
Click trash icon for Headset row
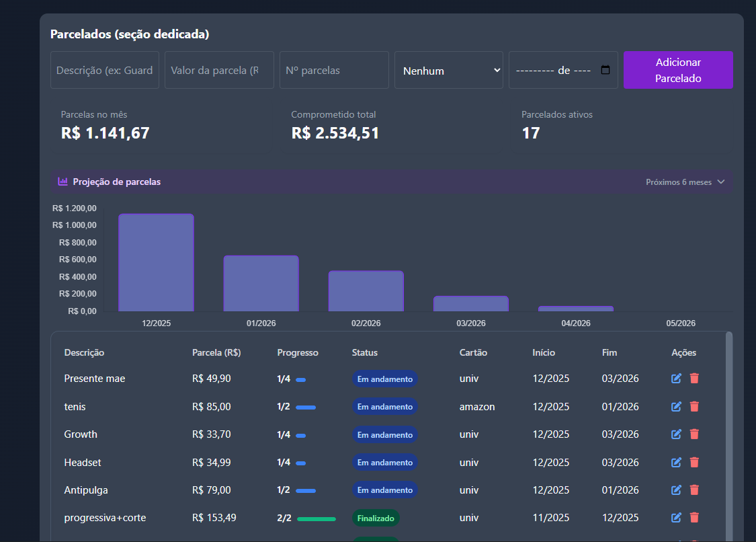click(x=694, y=463)
